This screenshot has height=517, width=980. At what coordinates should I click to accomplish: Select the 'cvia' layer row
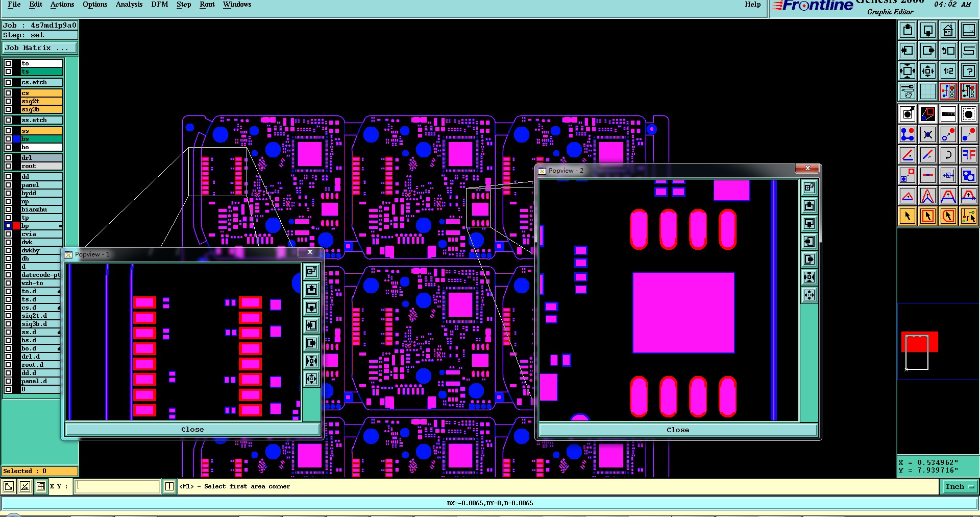tap(41, 234)
